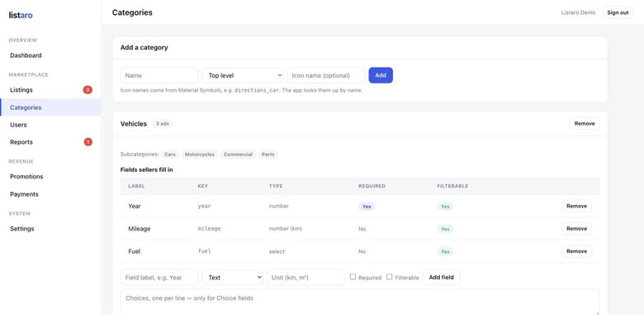This screenshot has height=315, width=644.
Task: Tick the Filterable checkbox
Action: point(390,277)
